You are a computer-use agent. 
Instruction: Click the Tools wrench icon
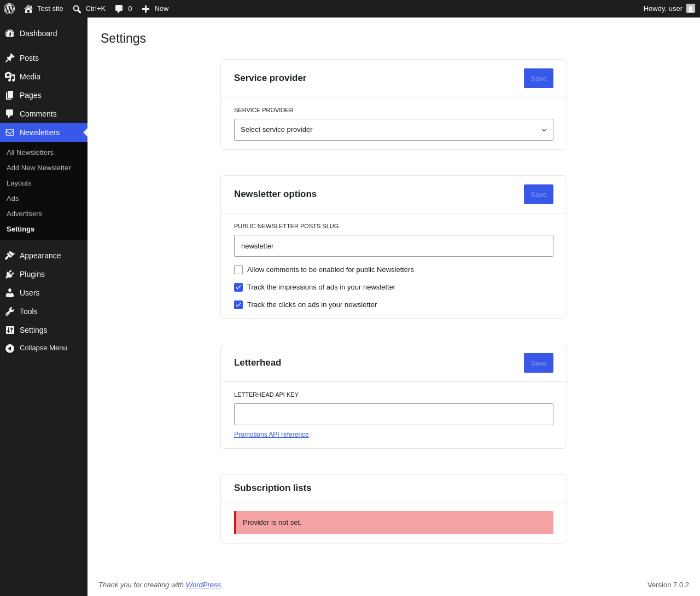tap(10, 311)
